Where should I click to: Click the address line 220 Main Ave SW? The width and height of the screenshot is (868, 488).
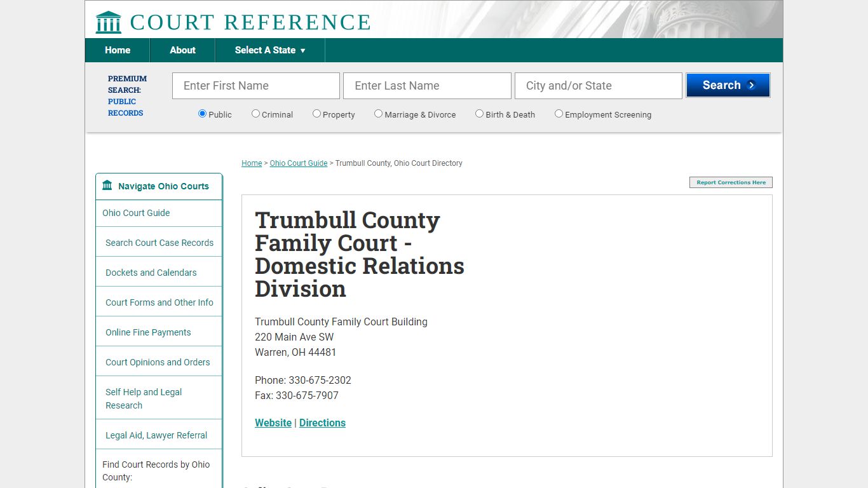294,337
